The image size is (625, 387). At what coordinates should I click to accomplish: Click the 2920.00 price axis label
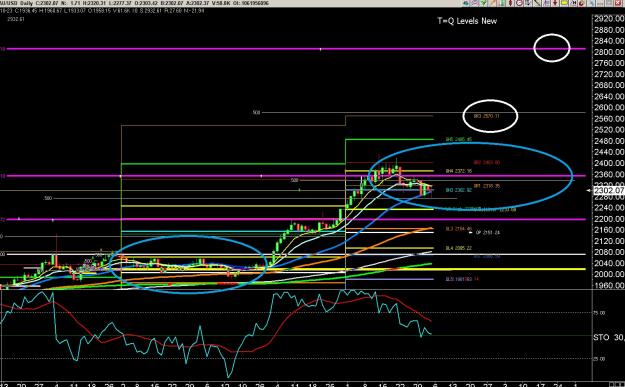pos(609,19)
